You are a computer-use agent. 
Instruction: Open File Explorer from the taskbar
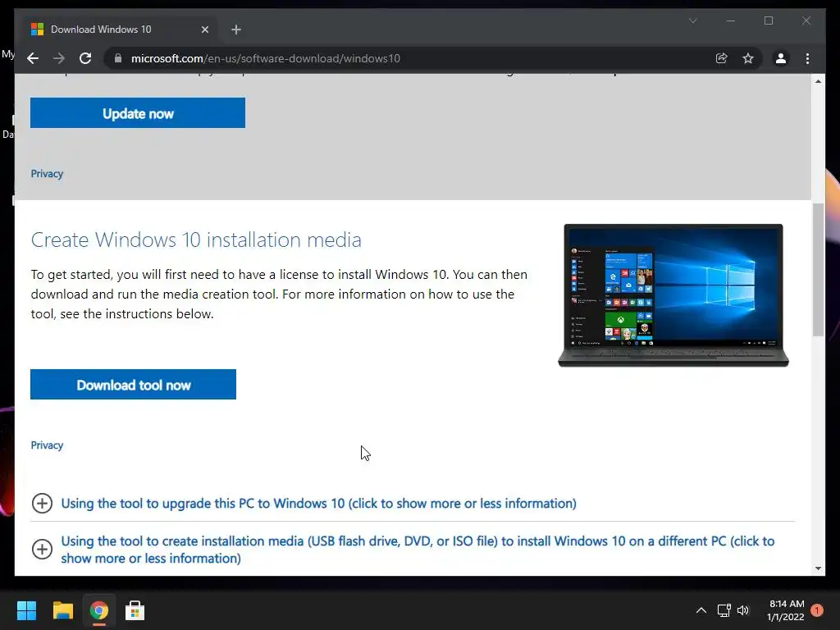coord(62,610)
